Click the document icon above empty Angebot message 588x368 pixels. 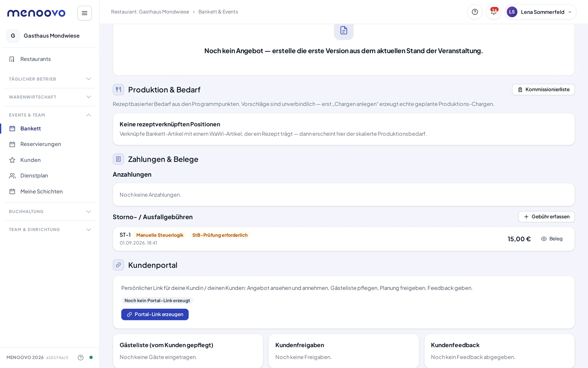[344, 31]
